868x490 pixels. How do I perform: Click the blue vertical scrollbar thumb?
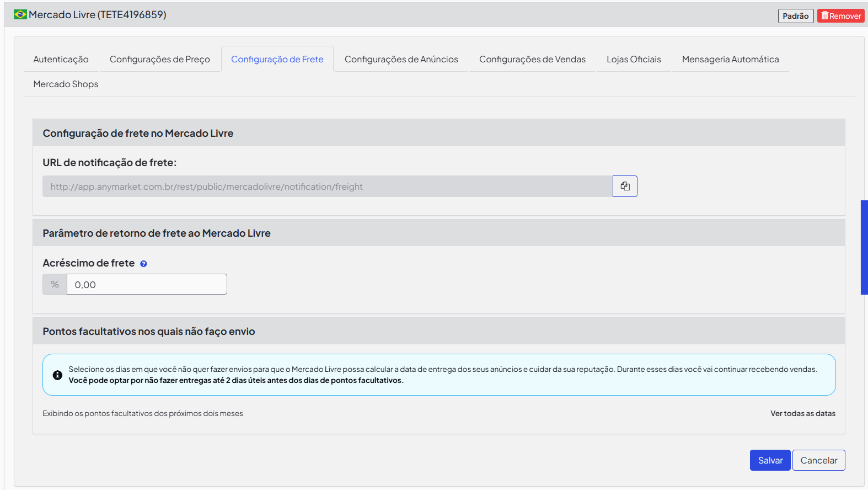pos(864,247)
